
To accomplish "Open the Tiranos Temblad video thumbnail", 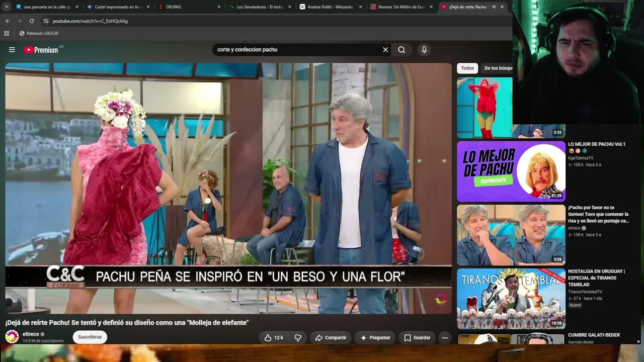I will [511, 299].
